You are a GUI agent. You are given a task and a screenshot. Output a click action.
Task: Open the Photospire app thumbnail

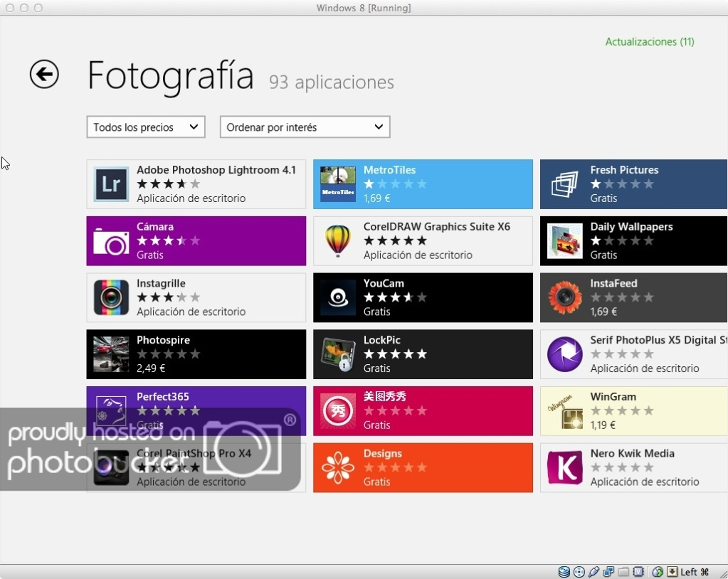(111, 354)
